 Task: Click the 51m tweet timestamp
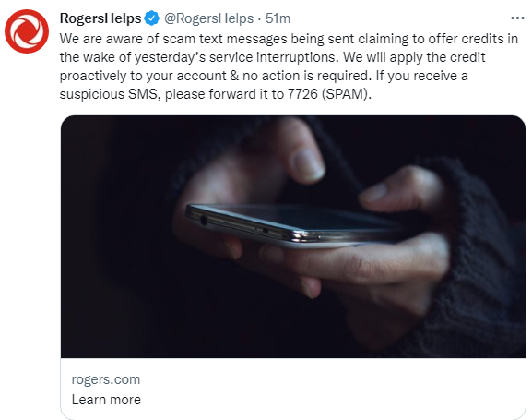pyautogui.click(x=278, y=18)
